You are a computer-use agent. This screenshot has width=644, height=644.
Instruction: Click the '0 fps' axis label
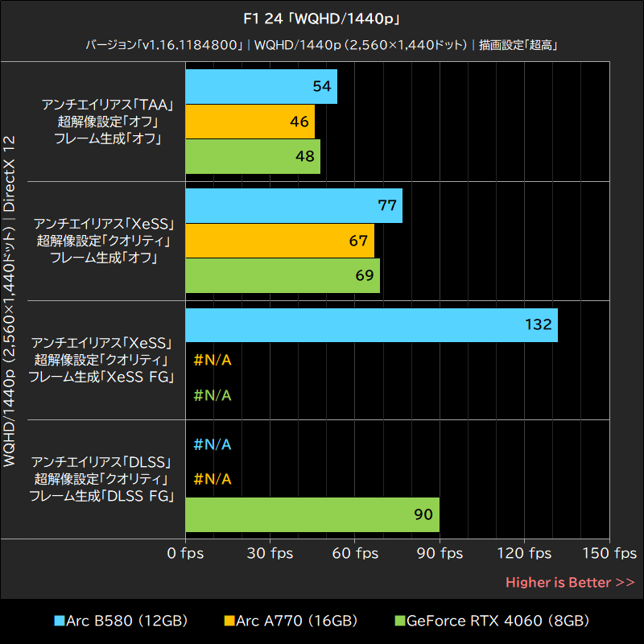click(185, 553)
